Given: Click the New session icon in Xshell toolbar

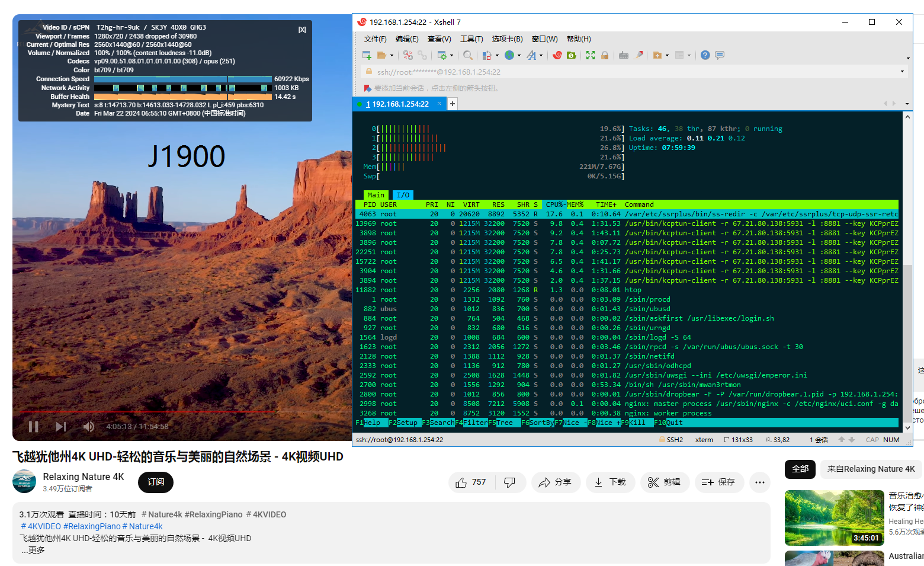Looking at the screenshot, I should click(x=367, y=55).
